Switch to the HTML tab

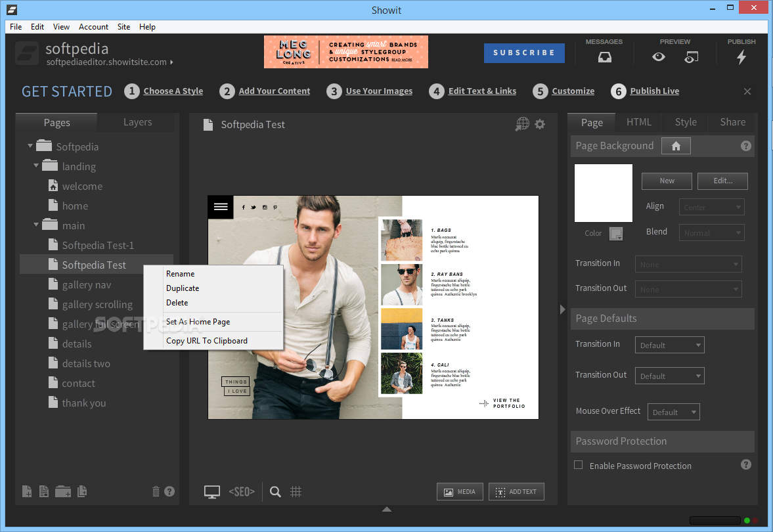click(x=639, y=122)
